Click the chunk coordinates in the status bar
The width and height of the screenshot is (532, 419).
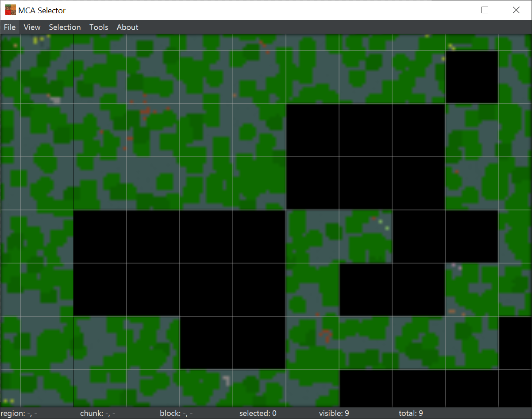[x=97, y=413]
